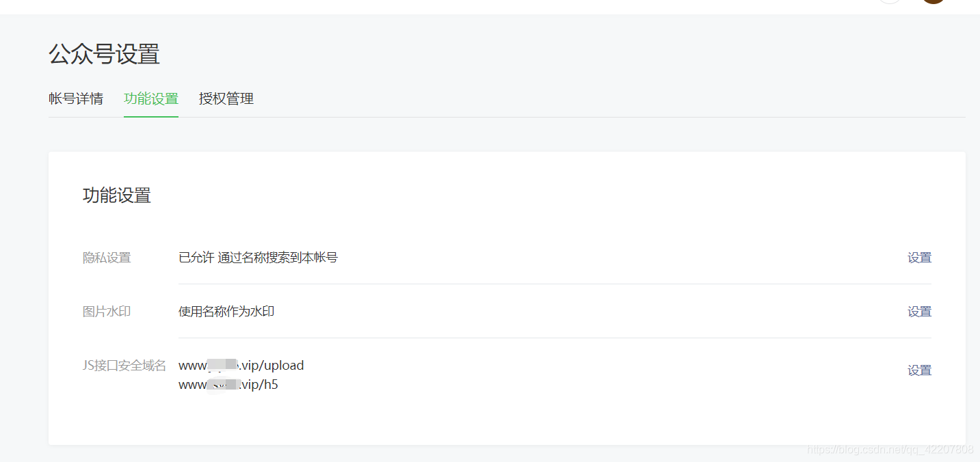
Task: Open the user avatar menu
Action: tap(933, 2)
